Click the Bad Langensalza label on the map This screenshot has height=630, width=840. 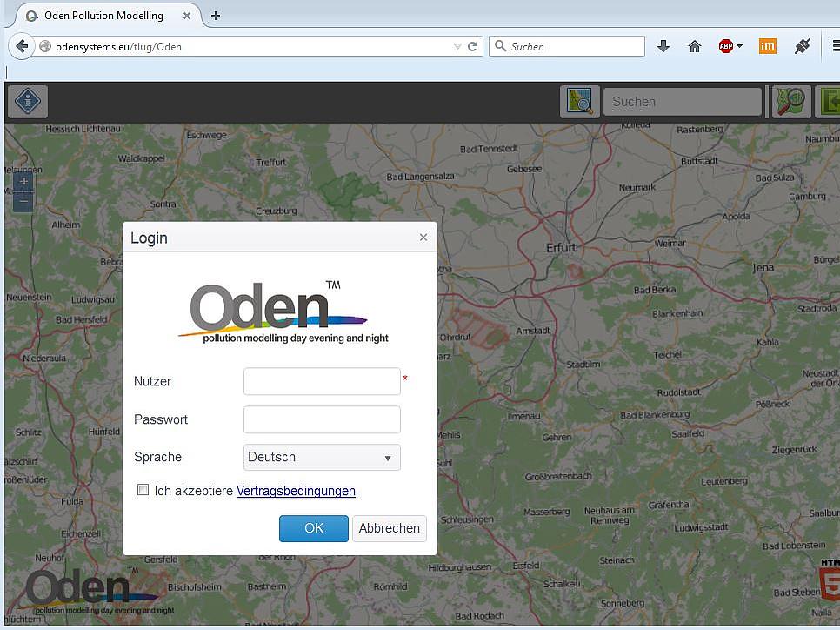pyautogui.click(x=421, y=177)
